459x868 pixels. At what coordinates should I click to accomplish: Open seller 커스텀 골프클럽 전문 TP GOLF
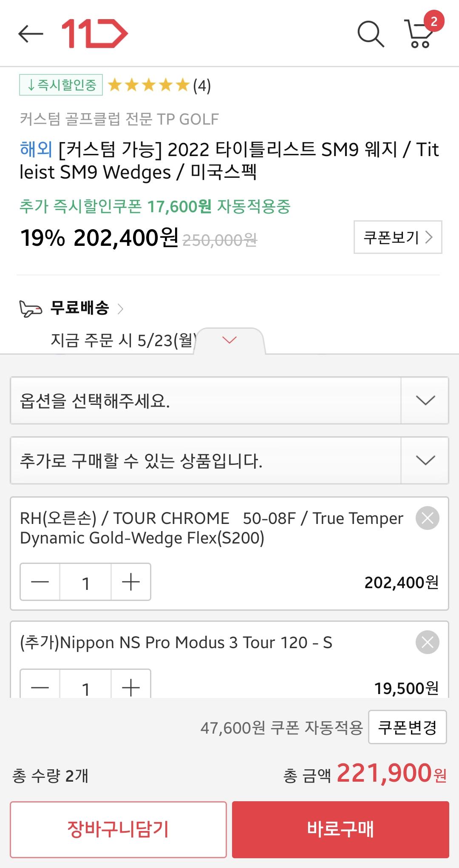coord(119,119)
